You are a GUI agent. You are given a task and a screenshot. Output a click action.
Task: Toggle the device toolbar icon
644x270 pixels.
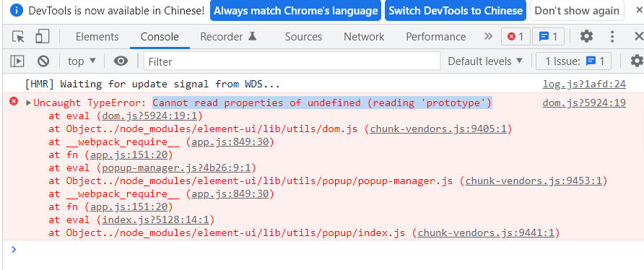coord(42,37)
